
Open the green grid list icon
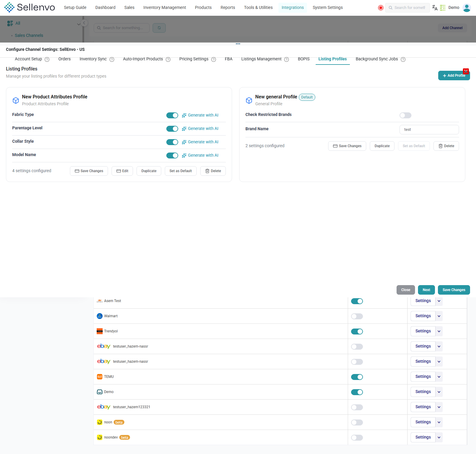click(x=443, y=8)
